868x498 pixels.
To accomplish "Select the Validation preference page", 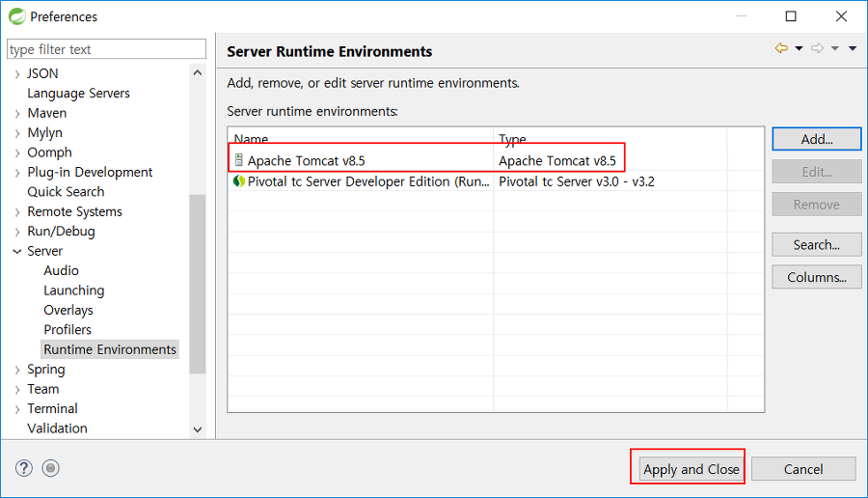I will click(57, 429).
